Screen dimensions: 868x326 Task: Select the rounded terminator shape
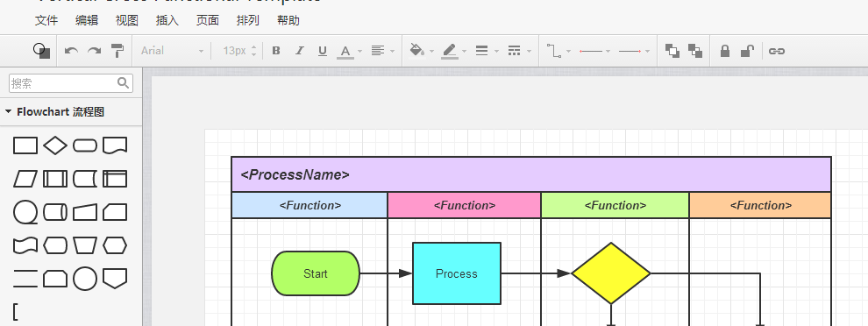(85, 146)
